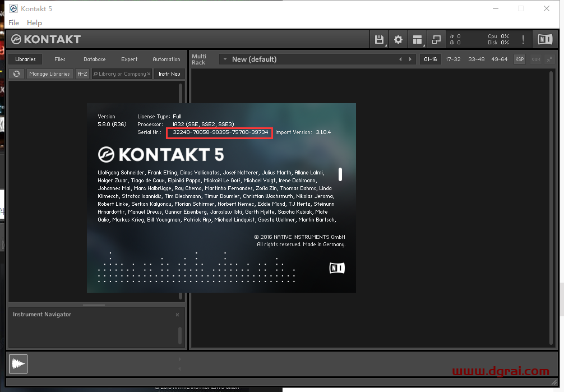The height and width of the screenshot is (392, 564).
Task: Enable the Instr Nav panel
Action: 169,73
